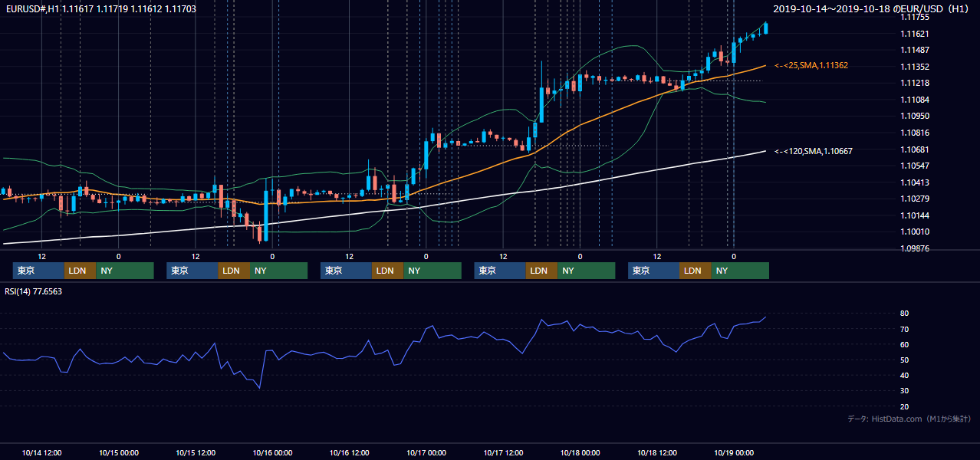The image size is (980, 460).
Task: Click the 1.10144 price axis label
Action: click(x=914, y=215)
